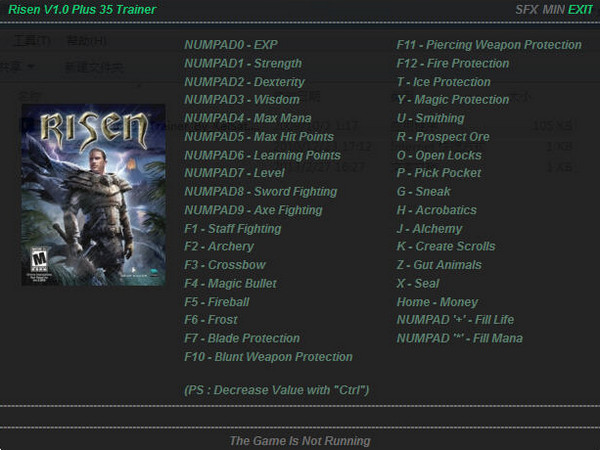The image size is (600, 450).
Task: Choose the J - Alchemy entry
Action: (x=429, y=229)
